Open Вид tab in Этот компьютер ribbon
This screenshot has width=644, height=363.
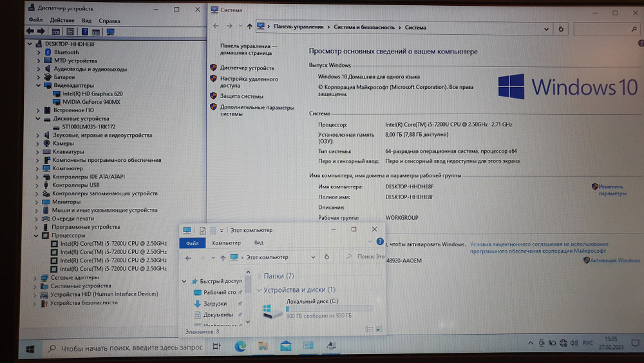[258, 242]
